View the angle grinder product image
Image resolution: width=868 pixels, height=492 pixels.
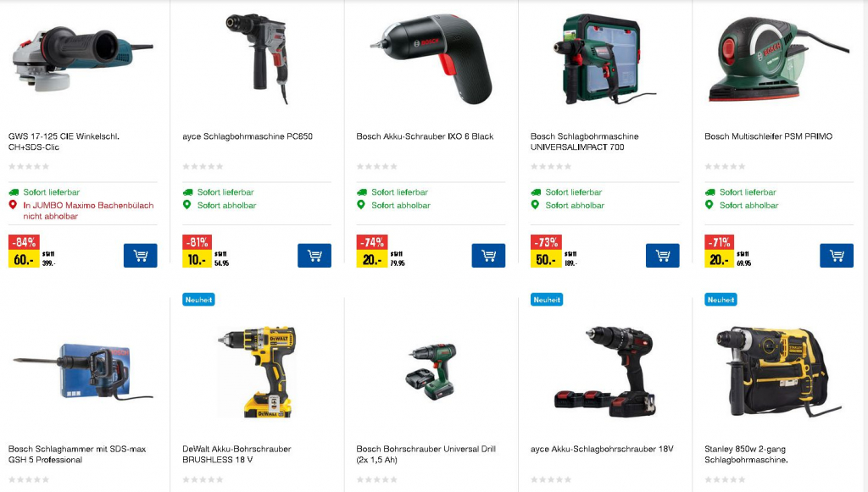click(x=82, y=58)
